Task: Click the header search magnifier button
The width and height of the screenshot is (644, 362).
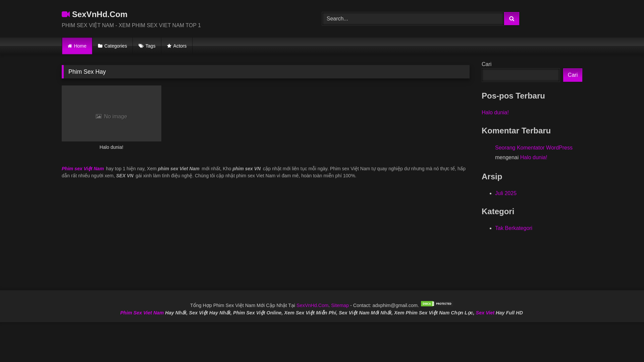Action: [512, 19]
